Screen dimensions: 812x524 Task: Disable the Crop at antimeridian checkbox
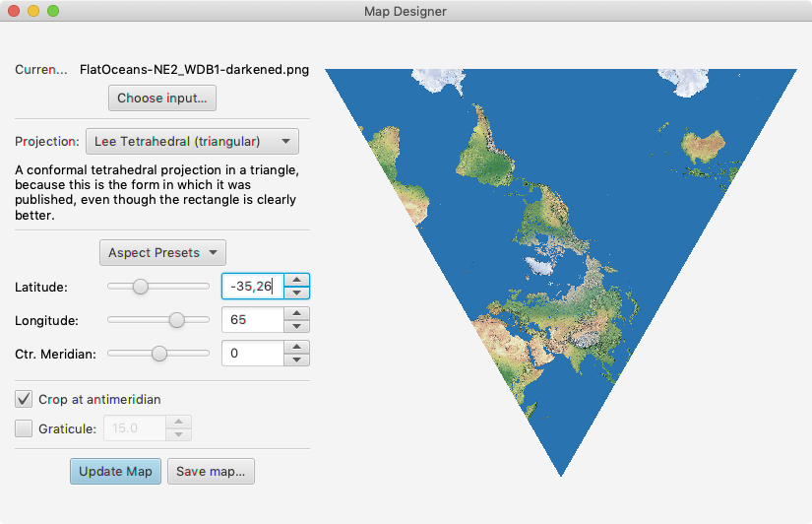(x=25, y=399)
